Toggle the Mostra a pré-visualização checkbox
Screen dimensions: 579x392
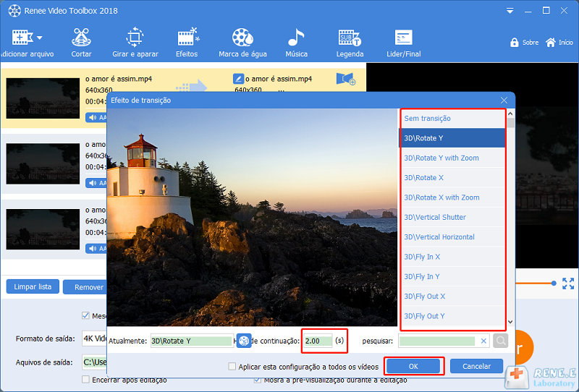(x=258, y=380)
